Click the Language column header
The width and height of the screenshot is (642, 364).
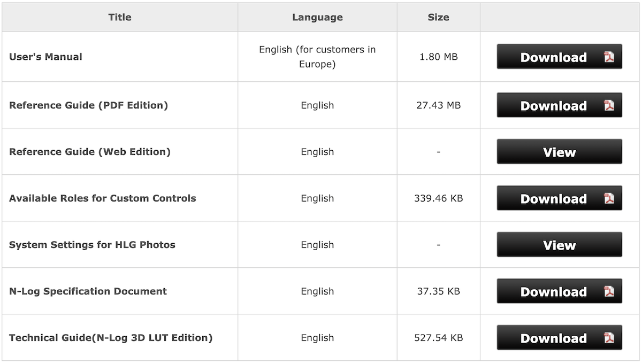tap(317, 17)
